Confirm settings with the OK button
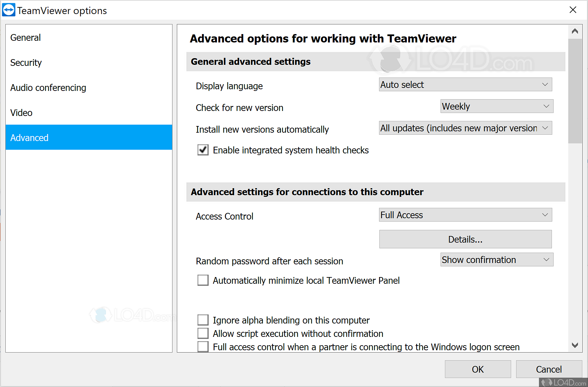This screenshot has height=387, width=588. click(x=477, y=369)
